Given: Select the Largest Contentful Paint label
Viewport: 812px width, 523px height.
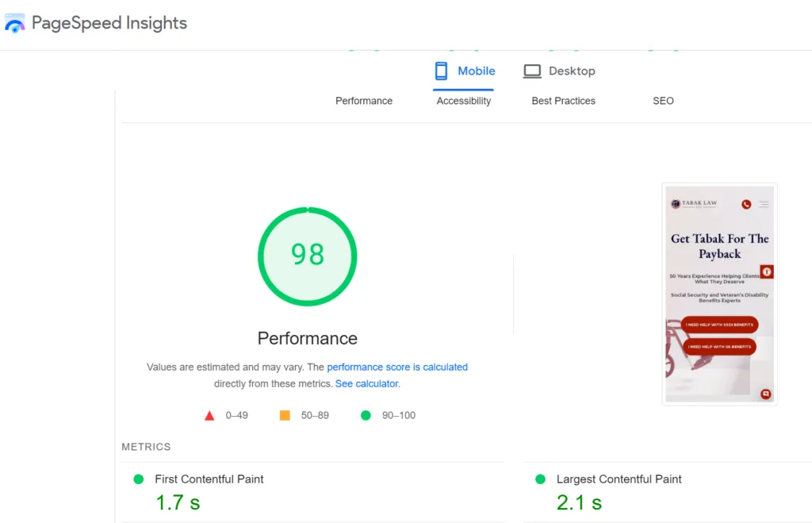Looking at the screenshot, I should point(619,479).
